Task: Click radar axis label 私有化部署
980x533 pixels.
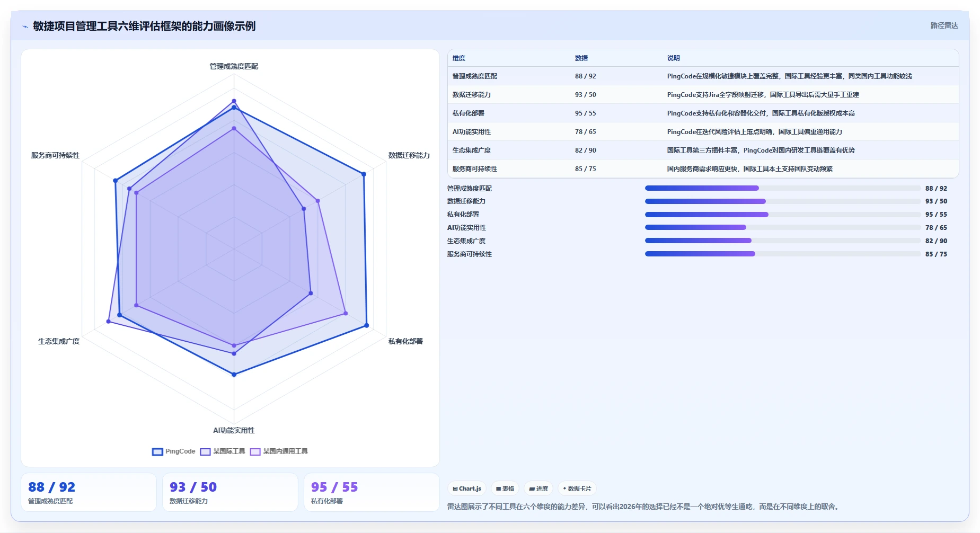Action: point(405,341)
